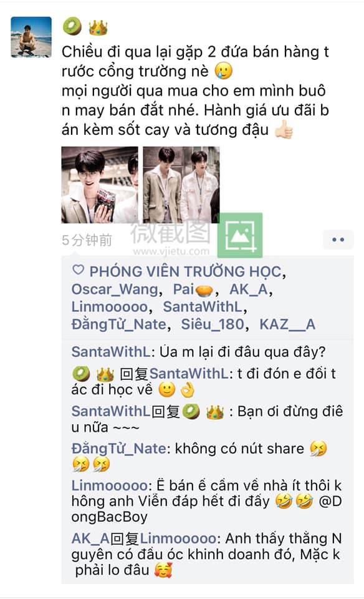Tap the heart likes icon

tap(78, 270)
